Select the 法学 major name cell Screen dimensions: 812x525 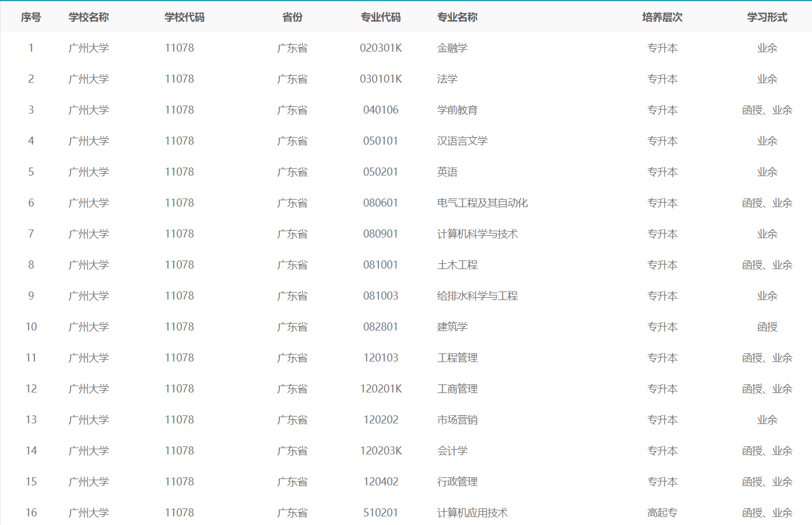(x=447, y=79)
